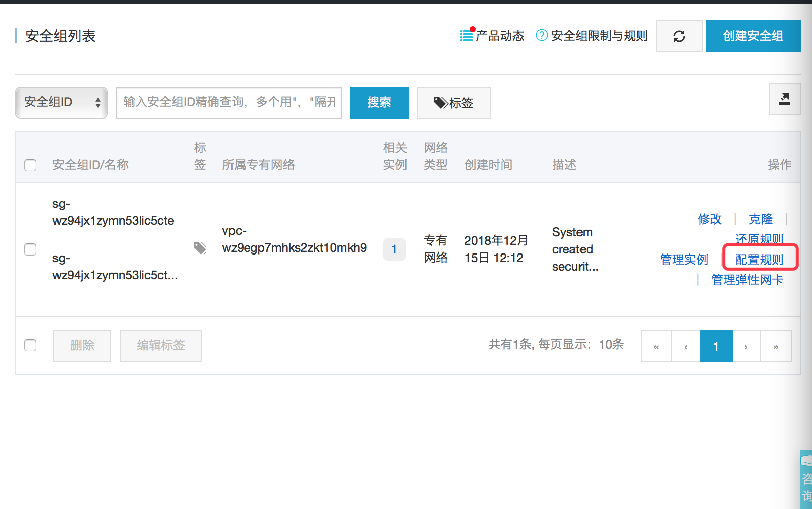Toggle the select-all checkbox in the table header
The image size is (812, 509).
30,165
